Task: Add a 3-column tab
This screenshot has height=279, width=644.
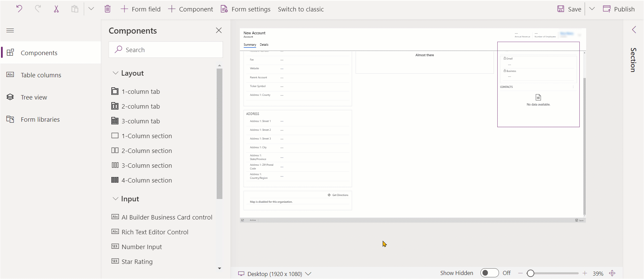Action: 136,121
